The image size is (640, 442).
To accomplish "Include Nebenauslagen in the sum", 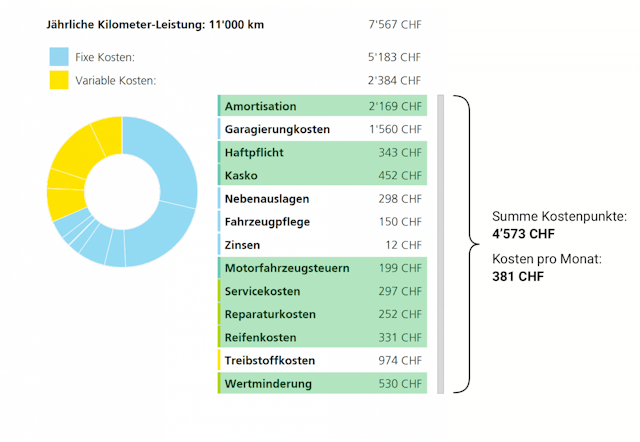I will (322, 199).
